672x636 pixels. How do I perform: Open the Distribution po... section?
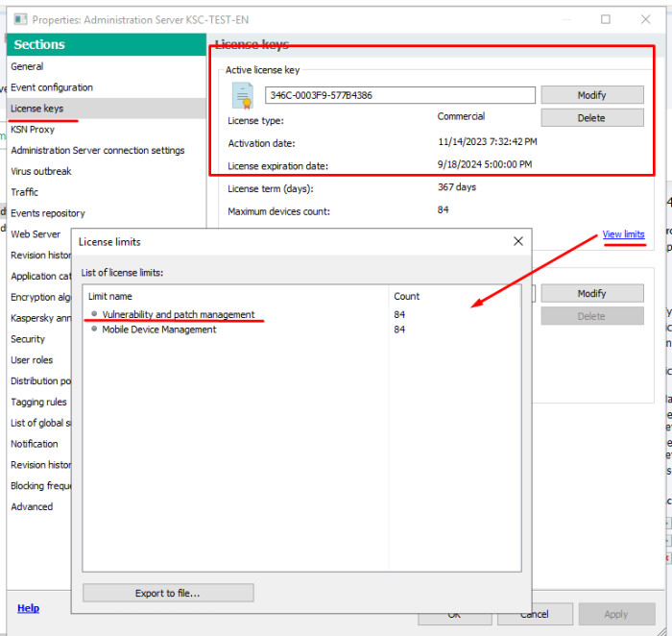[x=40, y=381]
